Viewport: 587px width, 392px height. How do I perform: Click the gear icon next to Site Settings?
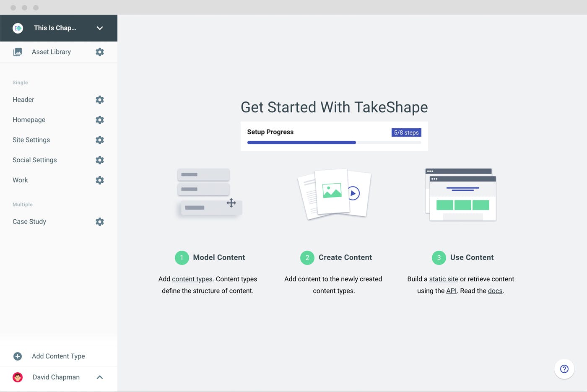pos(100,140)
